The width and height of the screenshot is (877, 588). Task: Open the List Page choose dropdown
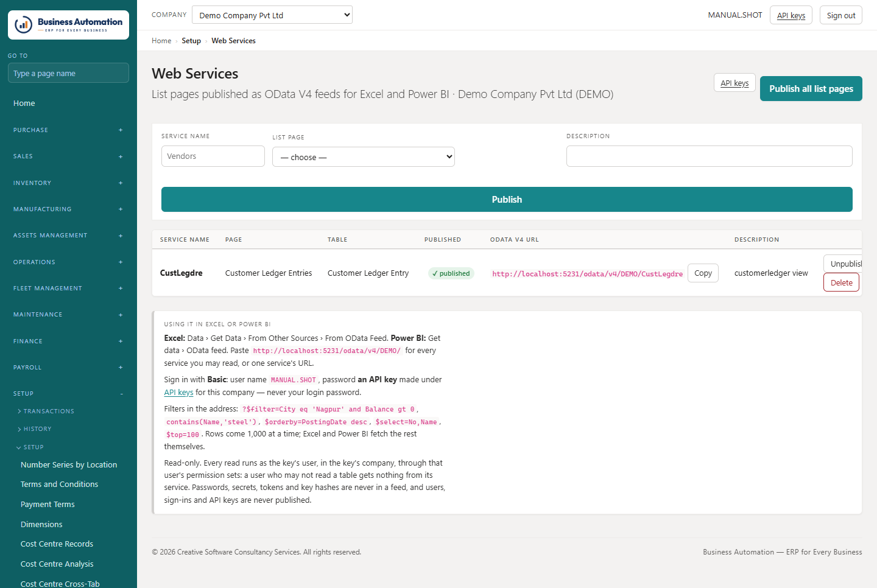pos(364,157)
